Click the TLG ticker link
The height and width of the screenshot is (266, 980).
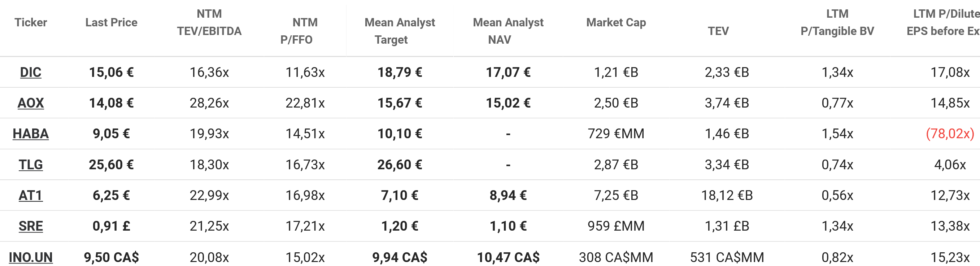click(x=30, y=165)
